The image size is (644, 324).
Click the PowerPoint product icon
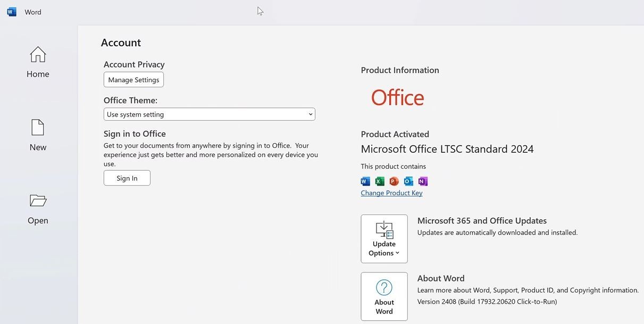coord(394,181)
